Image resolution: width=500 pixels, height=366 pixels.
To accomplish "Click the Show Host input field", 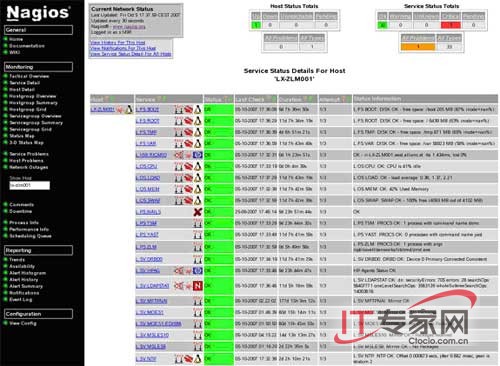I will coord(30,185).
